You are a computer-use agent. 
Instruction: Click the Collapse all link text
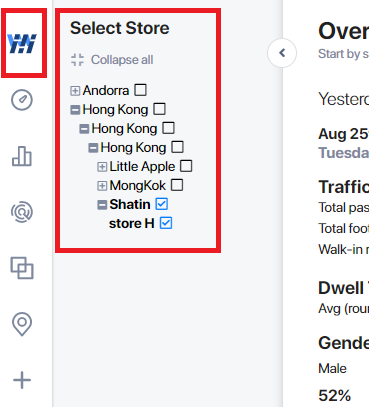pyautogui.click(x=122, y=60)
